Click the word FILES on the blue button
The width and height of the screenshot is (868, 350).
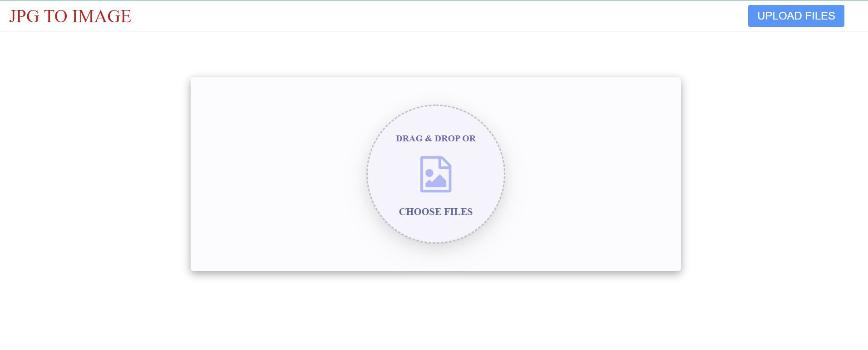point(820,16)
